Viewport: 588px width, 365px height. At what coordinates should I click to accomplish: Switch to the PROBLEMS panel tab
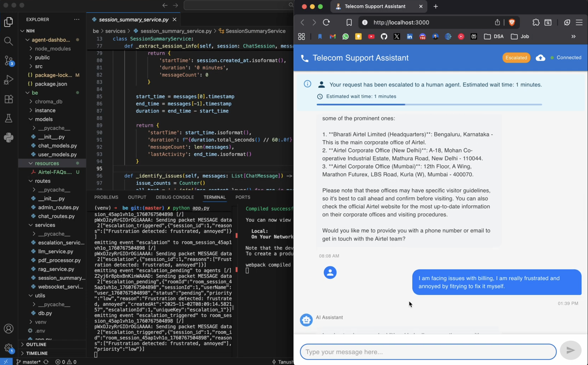coord(106,197)
